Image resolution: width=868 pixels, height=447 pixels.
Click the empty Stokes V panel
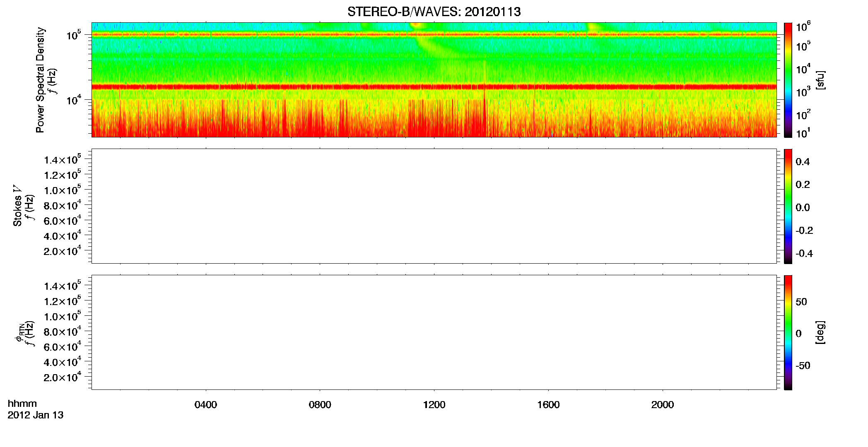pos(434,206)
